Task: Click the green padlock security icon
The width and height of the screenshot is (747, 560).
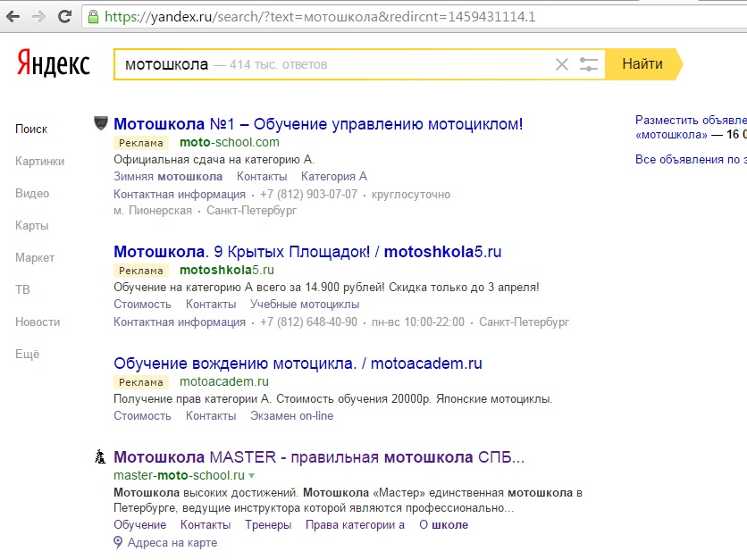Action: tap(94, 17)
